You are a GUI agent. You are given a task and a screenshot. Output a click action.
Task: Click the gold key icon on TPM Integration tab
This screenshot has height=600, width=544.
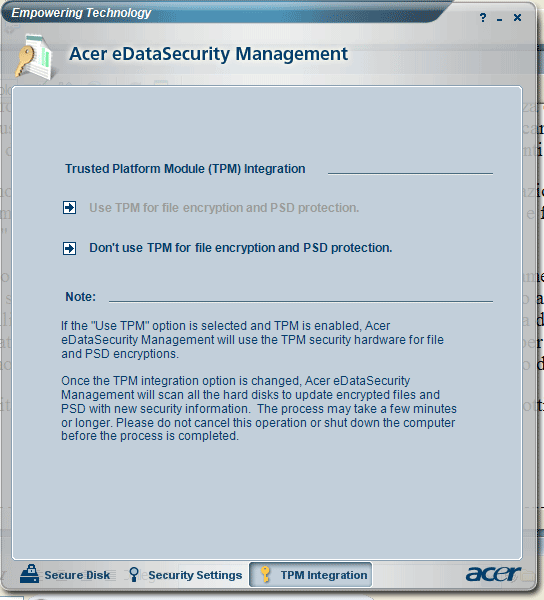coord(265,574)
